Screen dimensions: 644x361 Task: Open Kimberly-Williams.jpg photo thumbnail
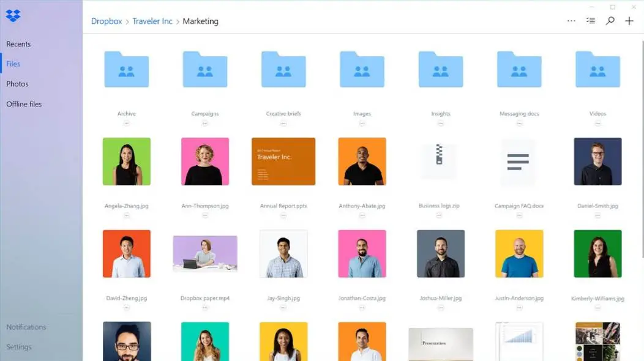pyautogui.click(x=597, y=254)
